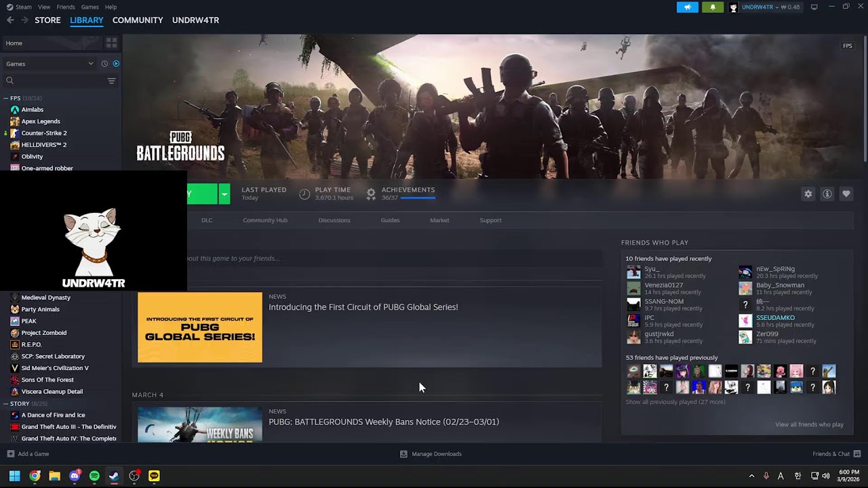This screenshot has width=868, height=488.
Task: Expand all previously played friends list
Action: tap(675, 402)
